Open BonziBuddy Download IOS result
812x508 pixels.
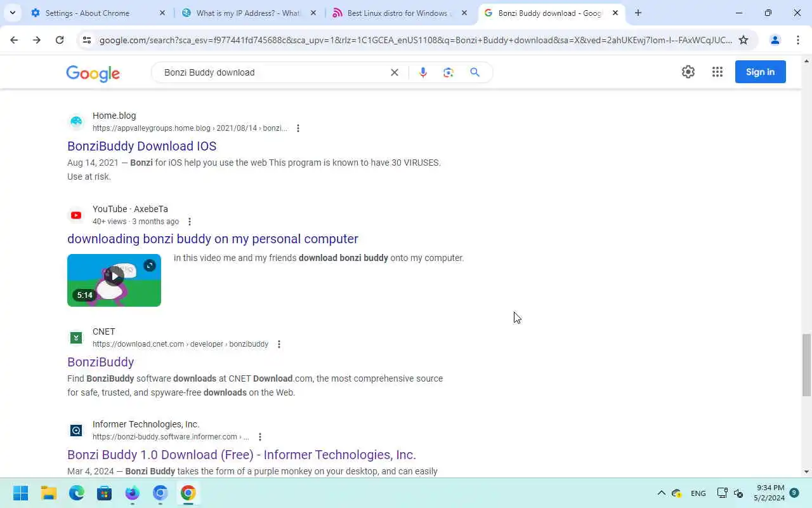pos(142,146)
